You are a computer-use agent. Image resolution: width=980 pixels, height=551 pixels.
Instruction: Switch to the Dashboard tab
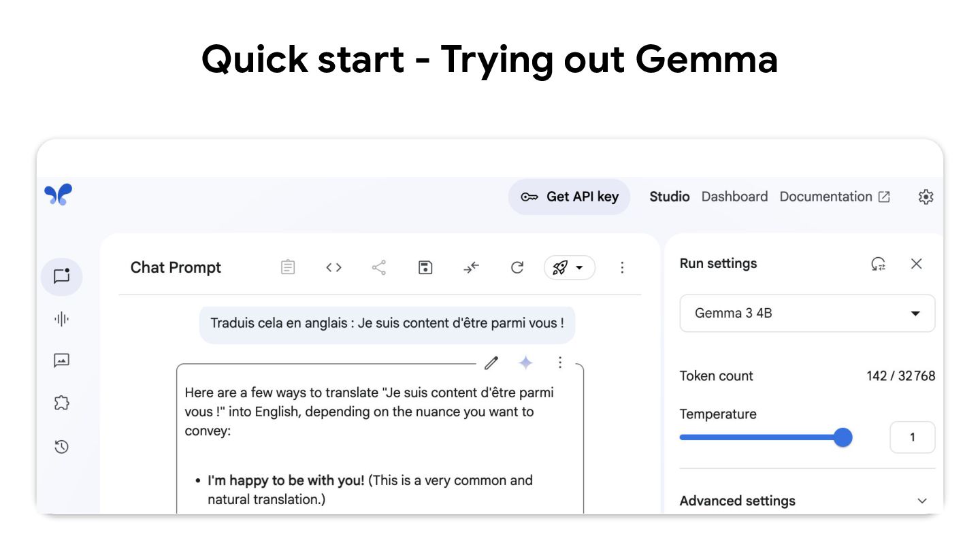click(734, 197)
